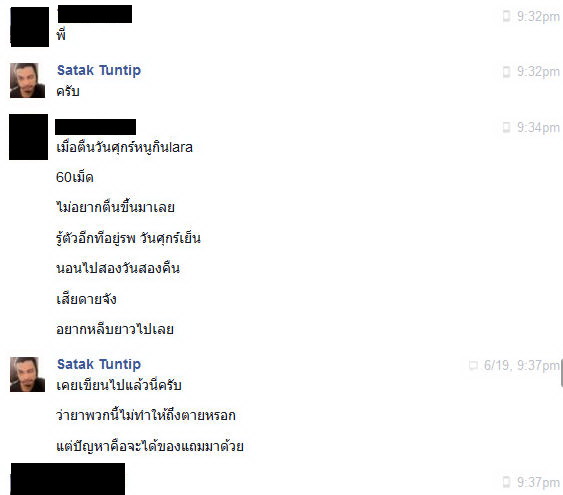Click the Satak Tuntip name above ครับ

99,70
